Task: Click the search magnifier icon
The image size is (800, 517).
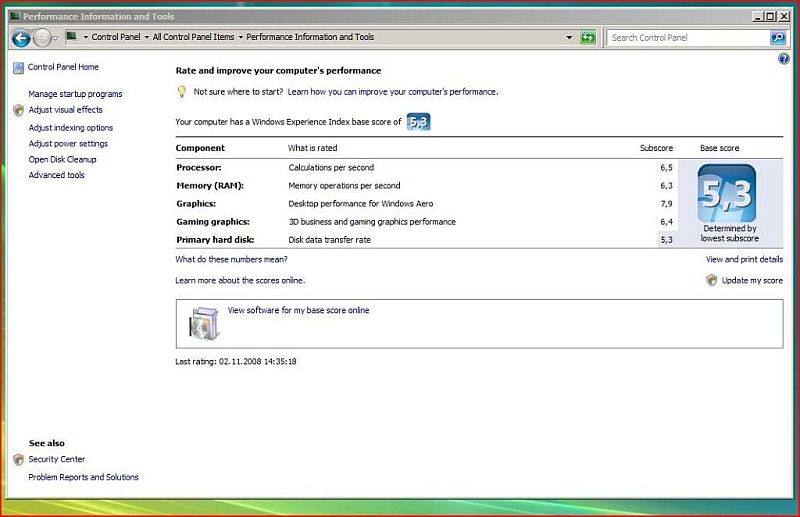Action: click(x=778, y=38)
